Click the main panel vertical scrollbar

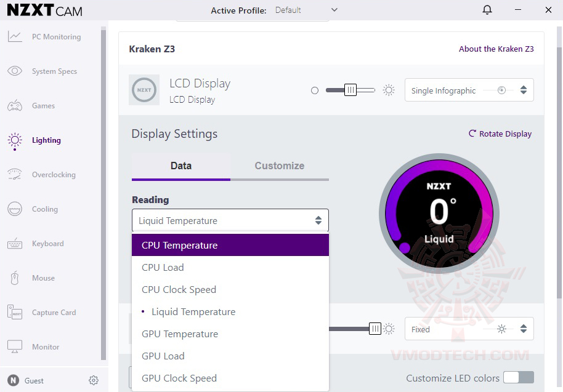(559, 172)
